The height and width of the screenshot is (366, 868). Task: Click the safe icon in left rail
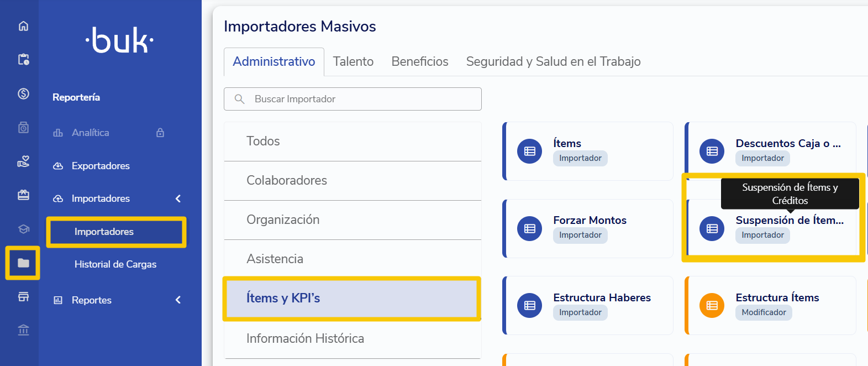tap(23, 127)
